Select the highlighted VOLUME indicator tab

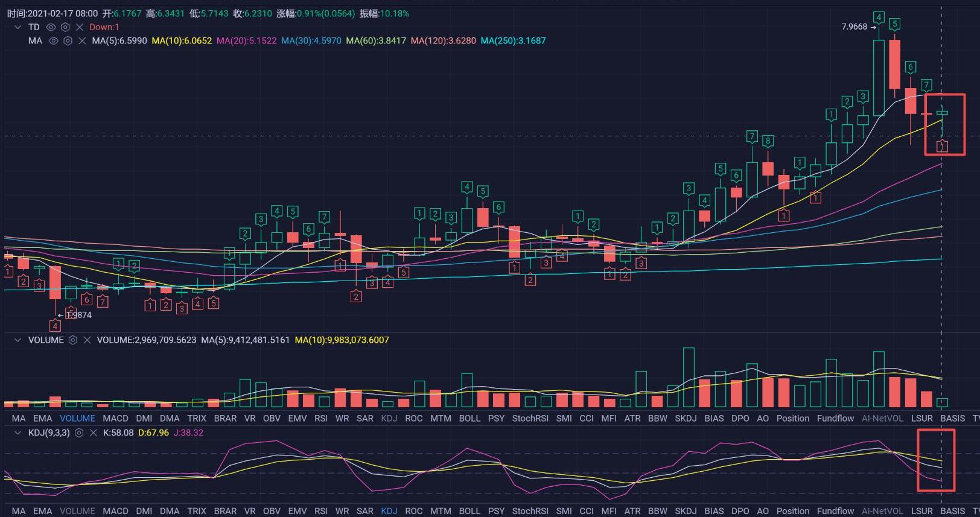coord(77,418)
